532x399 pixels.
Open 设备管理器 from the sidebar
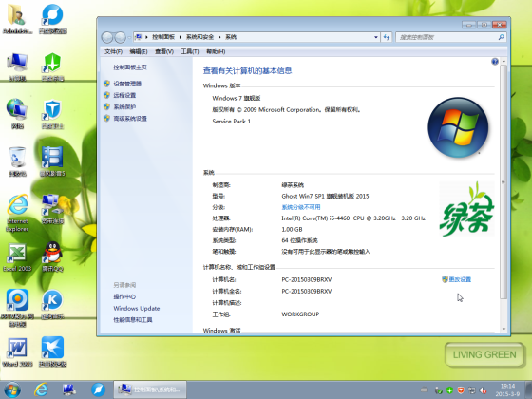(127, 84)
